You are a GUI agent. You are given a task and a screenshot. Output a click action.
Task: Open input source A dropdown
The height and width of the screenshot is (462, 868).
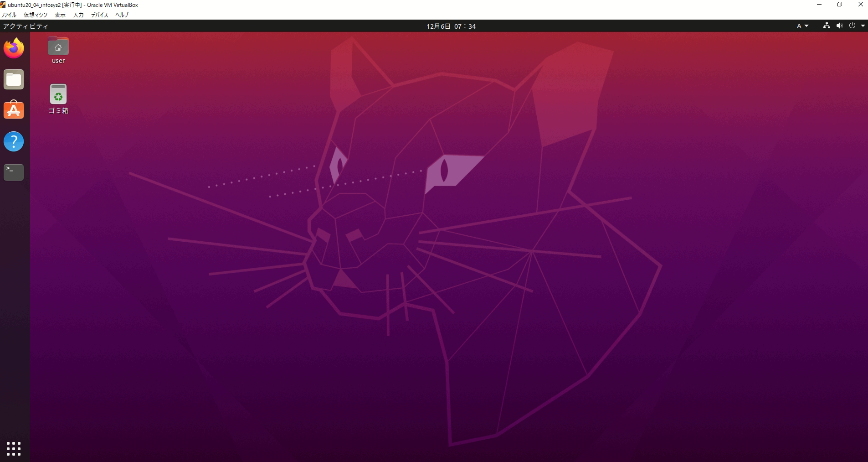point(802,26)
